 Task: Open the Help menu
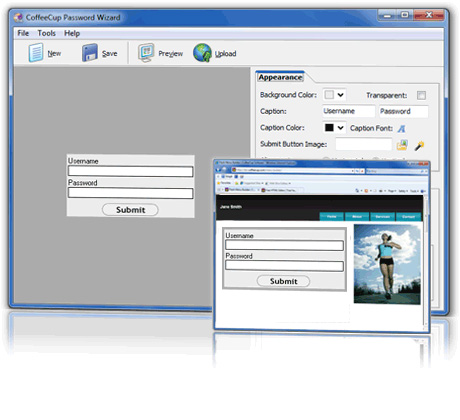72,33
